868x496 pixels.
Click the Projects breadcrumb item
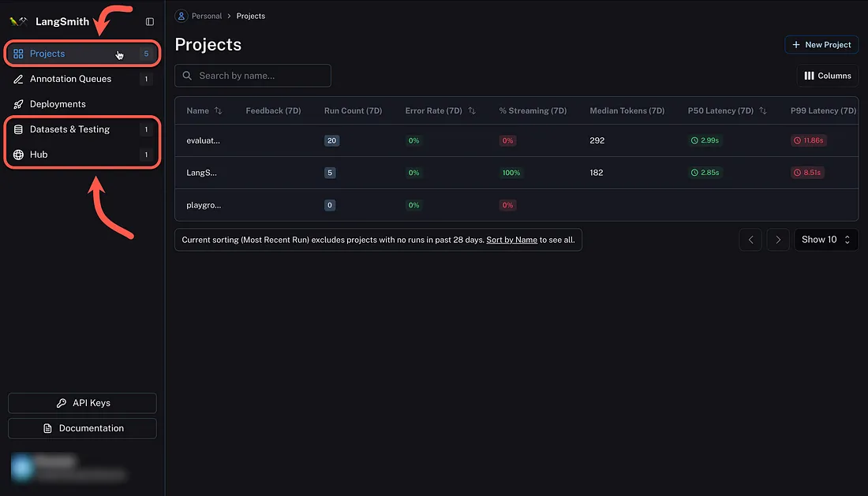click(251, 16)
